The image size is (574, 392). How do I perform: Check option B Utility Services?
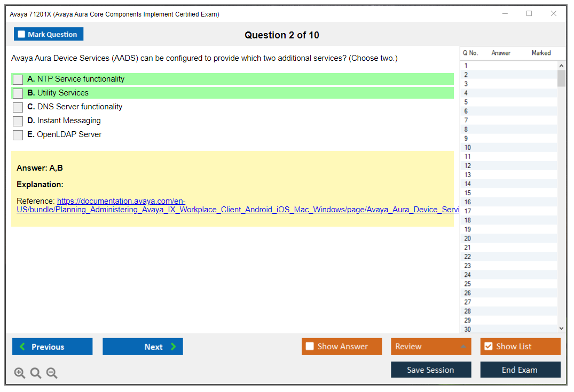[x=18, y=93]
